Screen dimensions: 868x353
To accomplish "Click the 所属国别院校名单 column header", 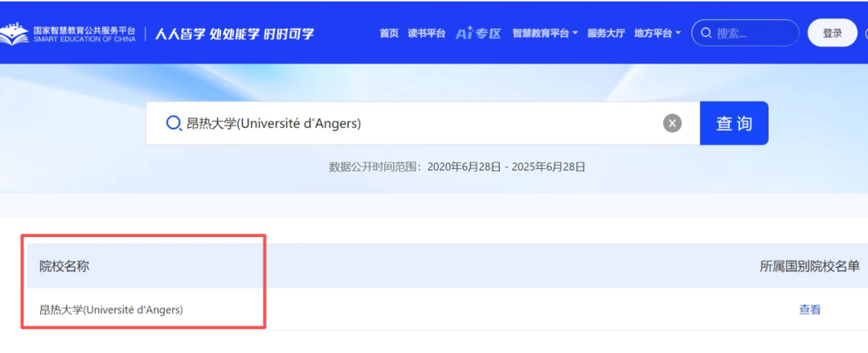I will tap(809, 266).
